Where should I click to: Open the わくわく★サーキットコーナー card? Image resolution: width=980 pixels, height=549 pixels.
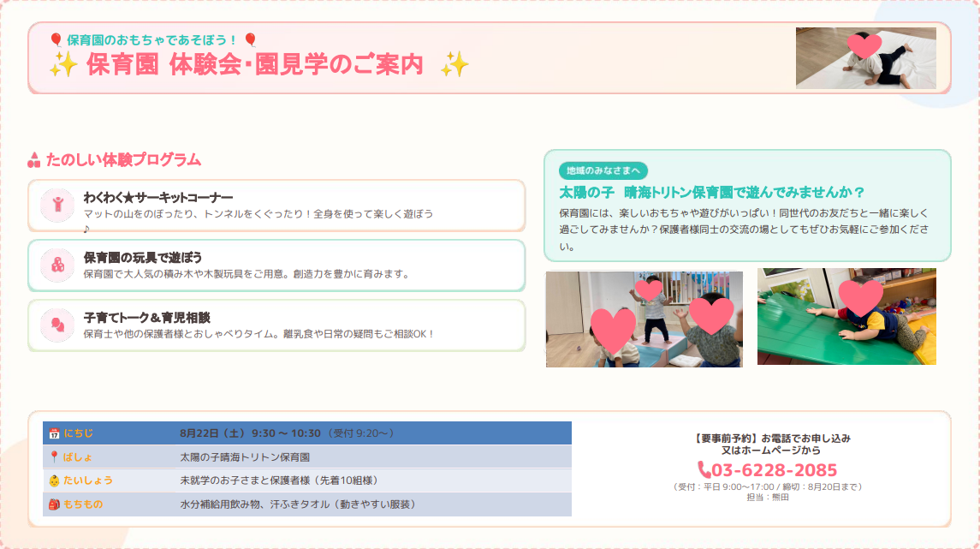(x=276, y=206)
